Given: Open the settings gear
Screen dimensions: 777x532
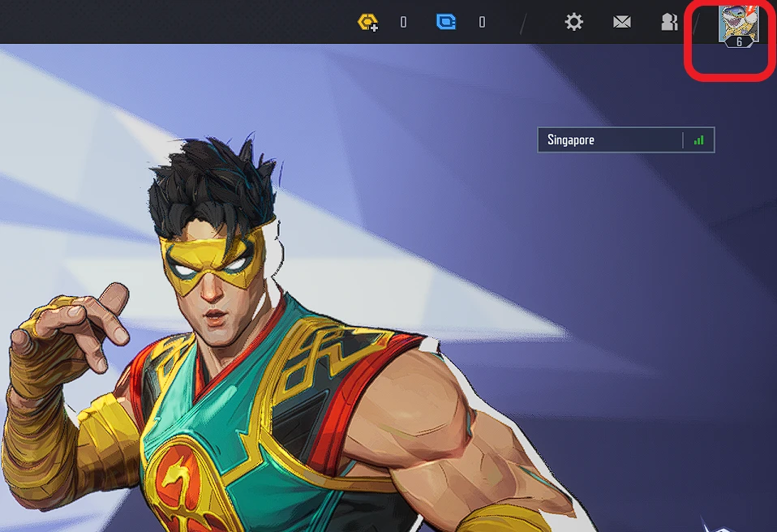Looking at the screenshot, I should pyautogui.click(x=574, y=22).
